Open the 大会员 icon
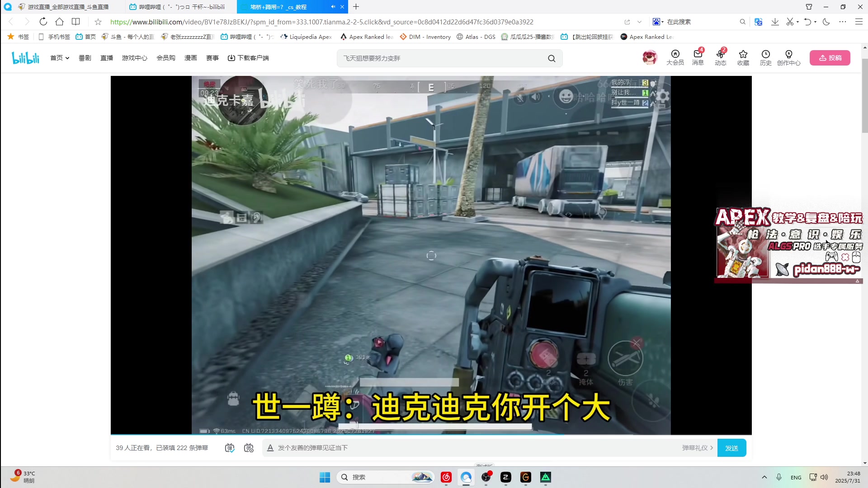This screenshot has width=868, height=488. pyautogui.click(x=675, y=58)
